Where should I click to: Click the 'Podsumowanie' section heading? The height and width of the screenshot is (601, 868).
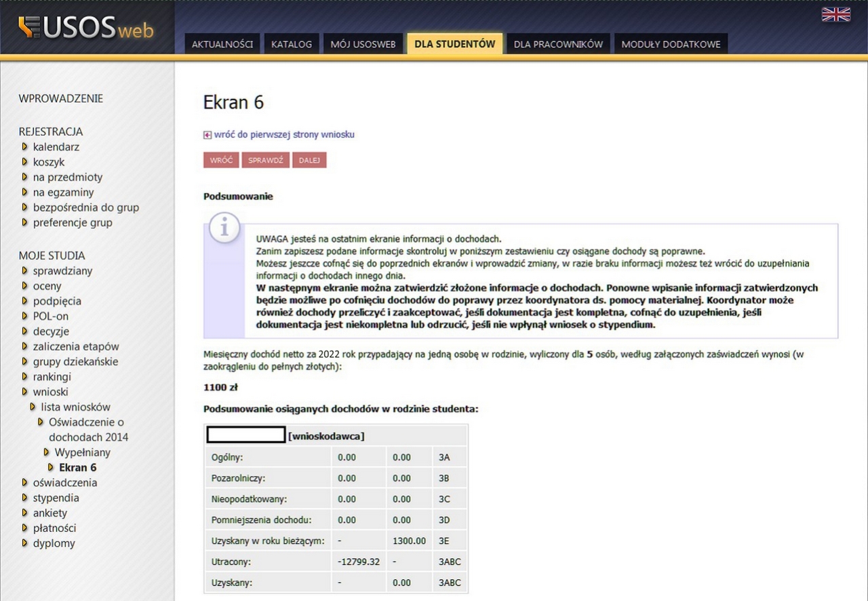coord(238,196)
